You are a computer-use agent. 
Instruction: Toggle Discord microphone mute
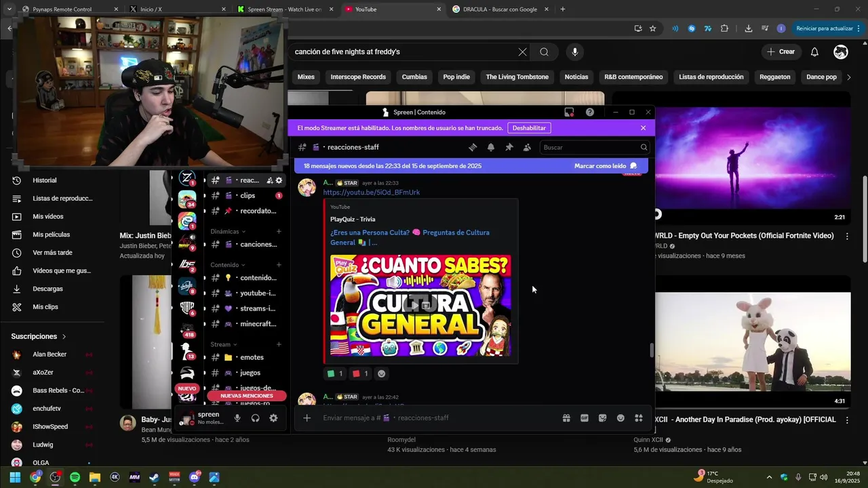pyautogui.click(x=237, y=418)
